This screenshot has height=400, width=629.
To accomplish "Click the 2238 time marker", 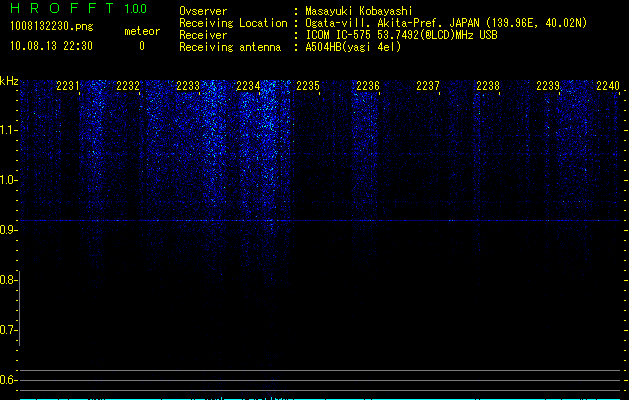I will (488, 86).
